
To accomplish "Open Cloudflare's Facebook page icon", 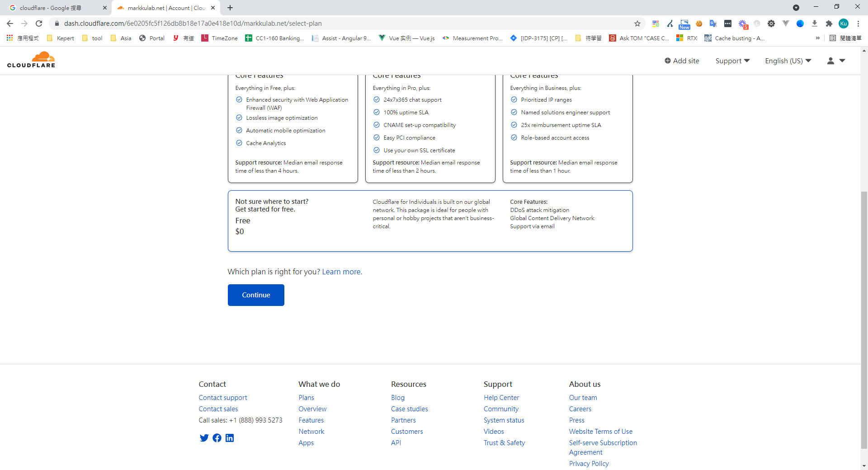I will tap(217, 438).
